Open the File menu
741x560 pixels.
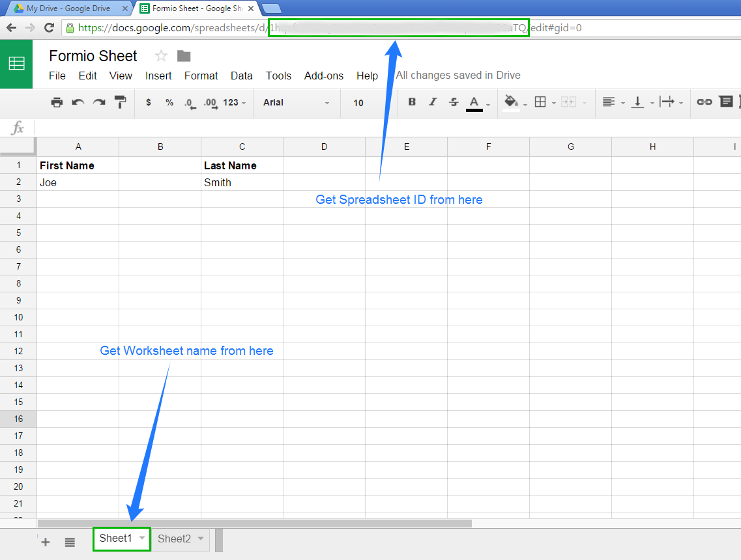tap(57, 76)
